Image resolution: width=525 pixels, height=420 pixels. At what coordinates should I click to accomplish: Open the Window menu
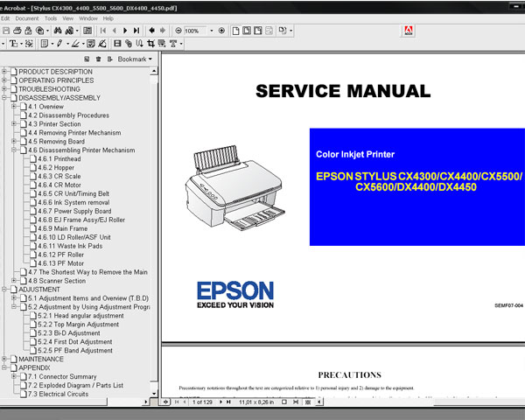[88, 18]
